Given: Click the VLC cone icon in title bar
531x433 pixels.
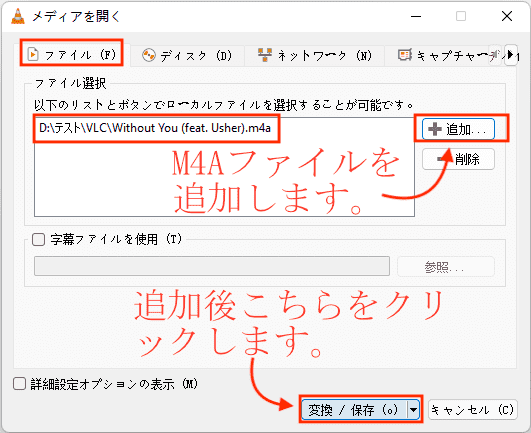Looking at the screenshot, I should coord(18,16).
